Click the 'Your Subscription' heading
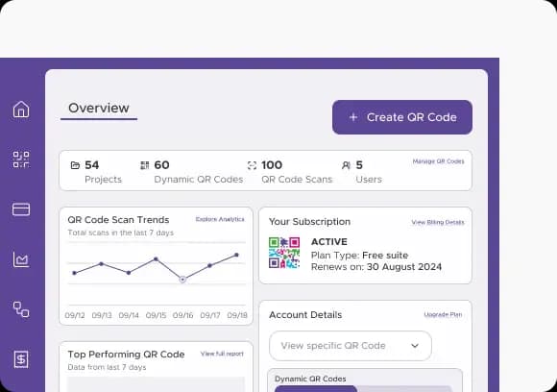 click(309, 222)
